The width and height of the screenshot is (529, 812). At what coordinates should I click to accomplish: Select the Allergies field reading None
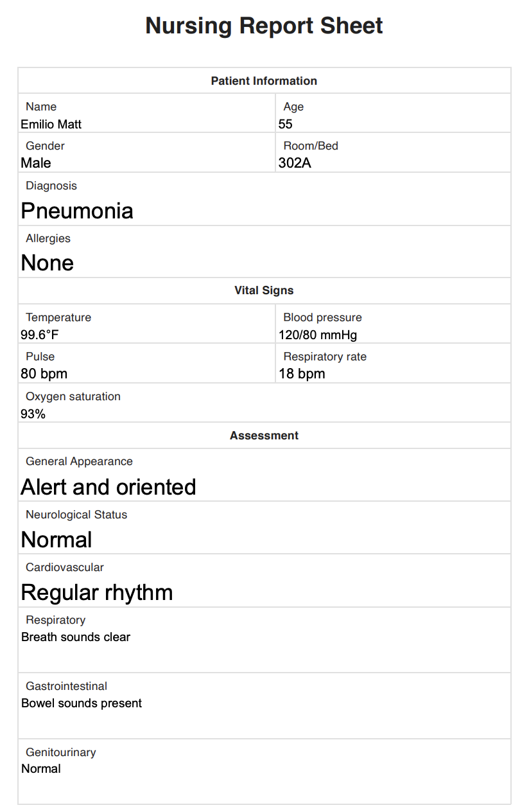(x=264, y=263)
